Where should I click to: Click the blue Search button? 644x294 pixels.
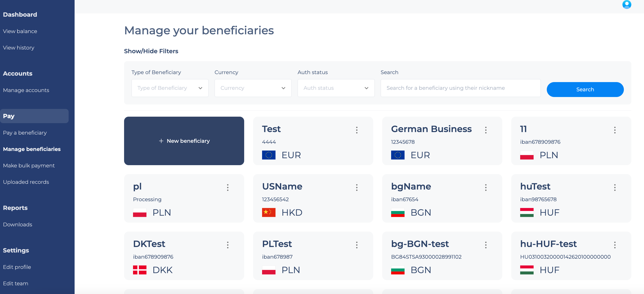point(585,90)
